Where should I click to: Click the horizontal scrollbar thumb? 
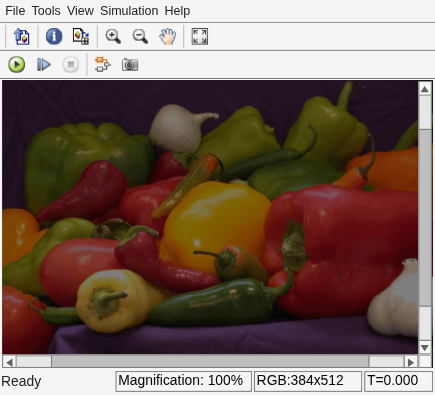pos(210,362)
